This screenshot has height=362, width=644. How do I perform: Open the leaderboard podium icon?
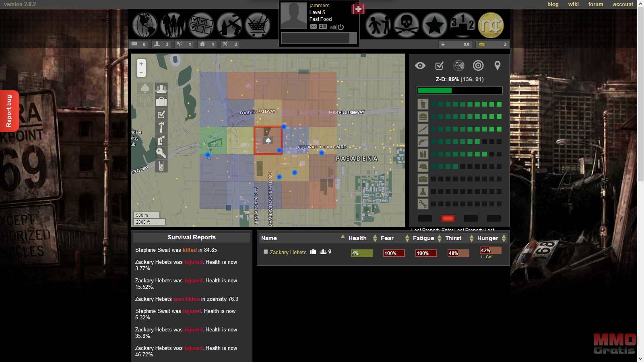(x=462, y=25)
